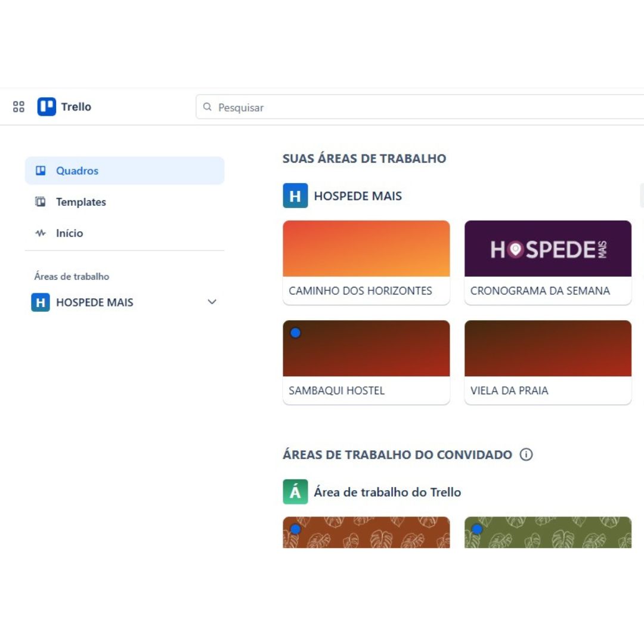The width and height of the screenshot is (644, 644).
Task: Open Área de trabalho do Trello link
Action: click(388, 492)
